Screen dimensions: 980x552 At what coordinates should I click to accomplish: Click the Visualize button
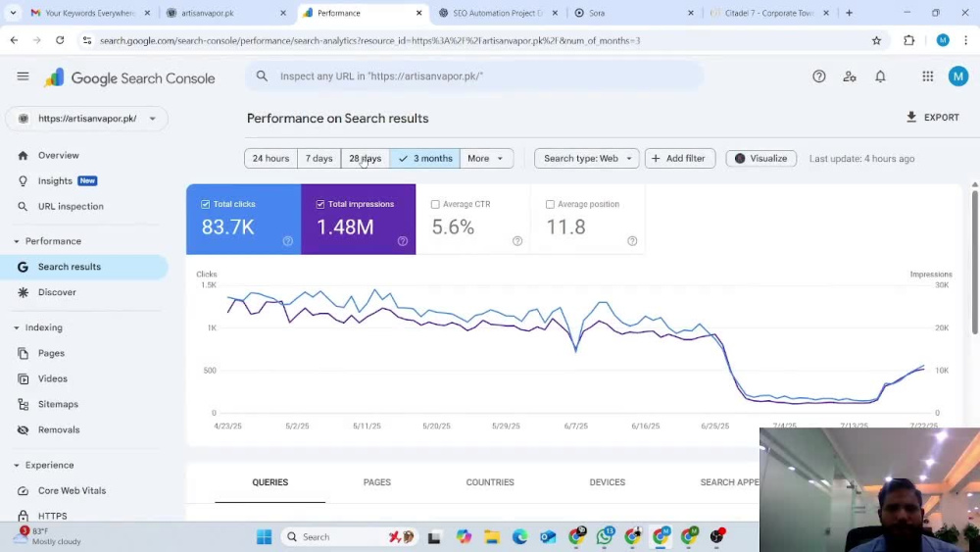pos(760,158)
